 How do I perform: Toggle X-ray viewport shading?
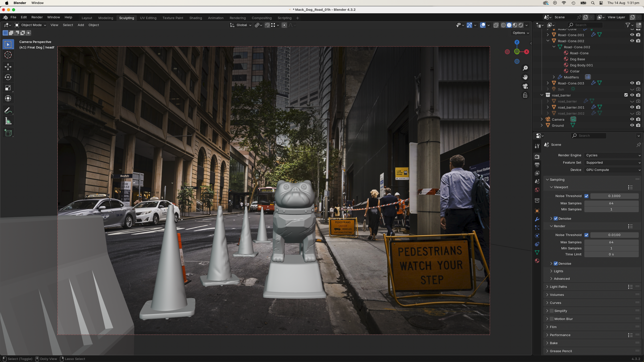click(x=496, y=25)
